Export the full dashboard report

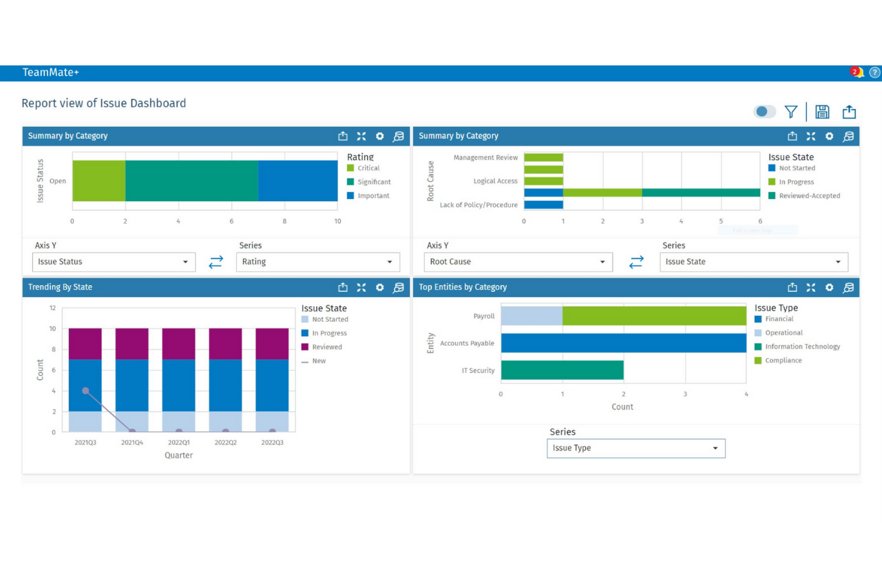849,111
